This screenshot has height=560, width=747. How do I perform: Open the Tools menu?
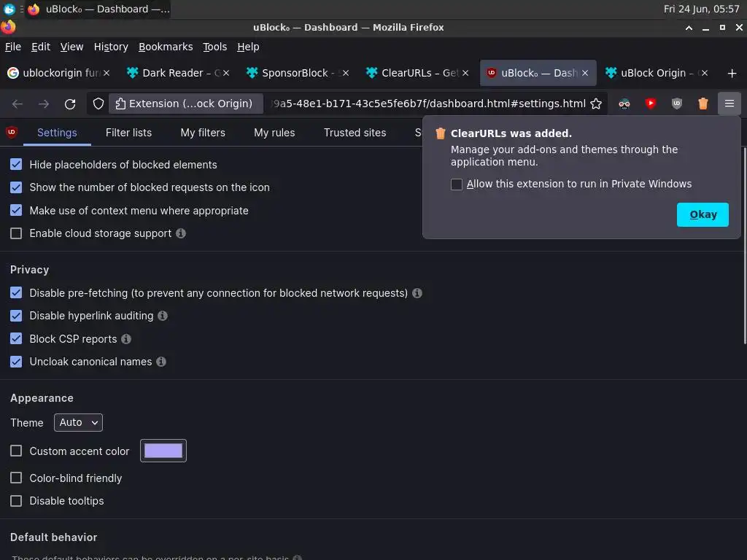(215, 47)
